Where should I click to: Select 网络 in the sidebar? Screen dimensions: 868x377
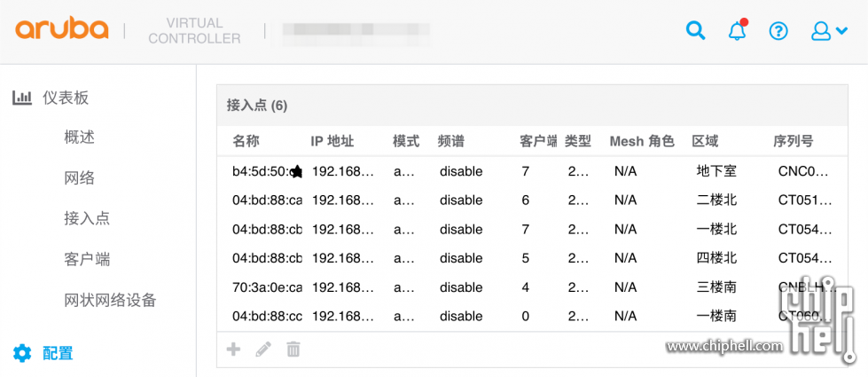click(x=79, y=177)
